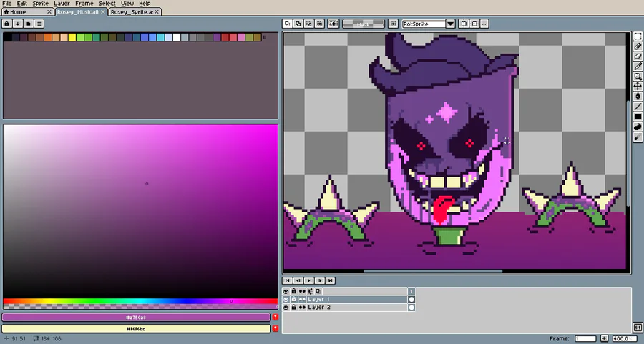The height and width of the screenshot is (344, 644).
Task: Open the File menu
Action: (7, 4)
